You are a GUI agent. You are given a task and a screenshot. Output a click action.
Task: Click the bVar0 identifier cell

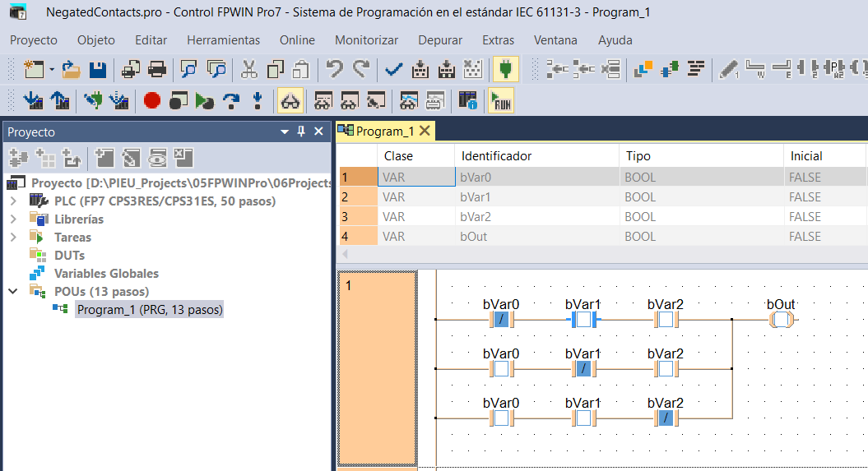(536, 178)
